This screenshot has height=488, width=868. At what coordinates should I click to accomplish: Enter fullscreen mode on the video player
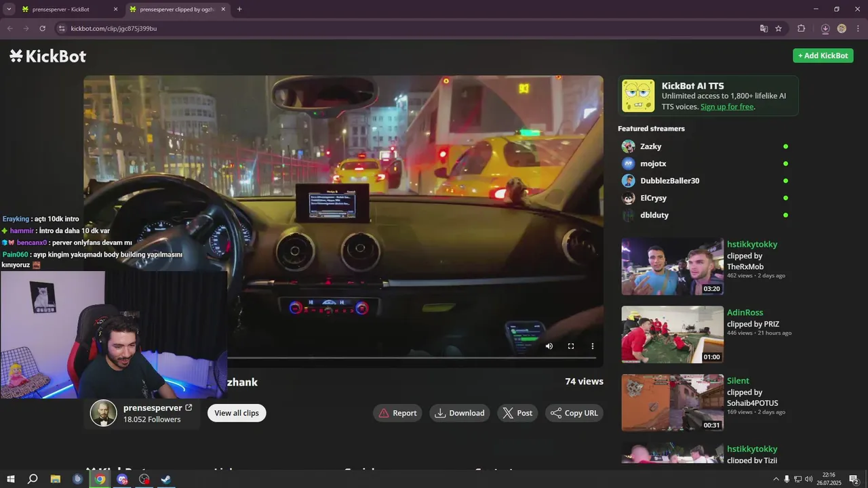point(571,346)
